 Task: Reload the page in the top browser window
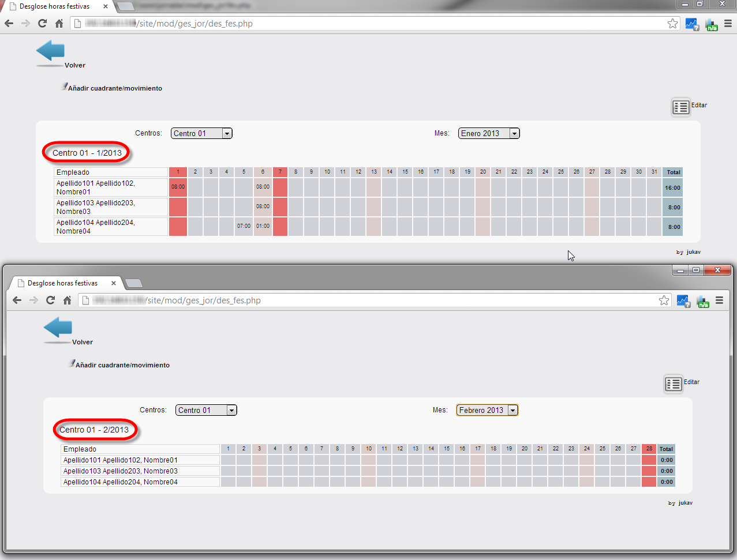42,24
